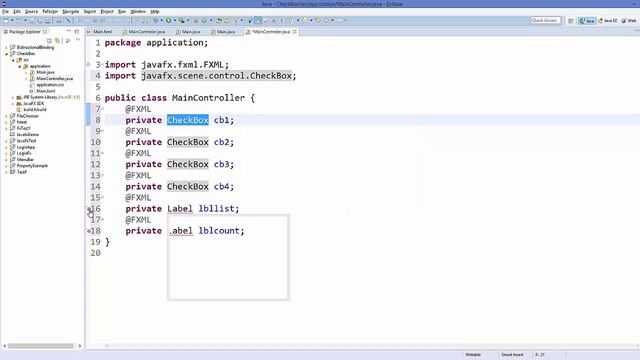640x360 pixels.
Task: Click lblcount variable on line 18
Action: (x=219, y=231)
